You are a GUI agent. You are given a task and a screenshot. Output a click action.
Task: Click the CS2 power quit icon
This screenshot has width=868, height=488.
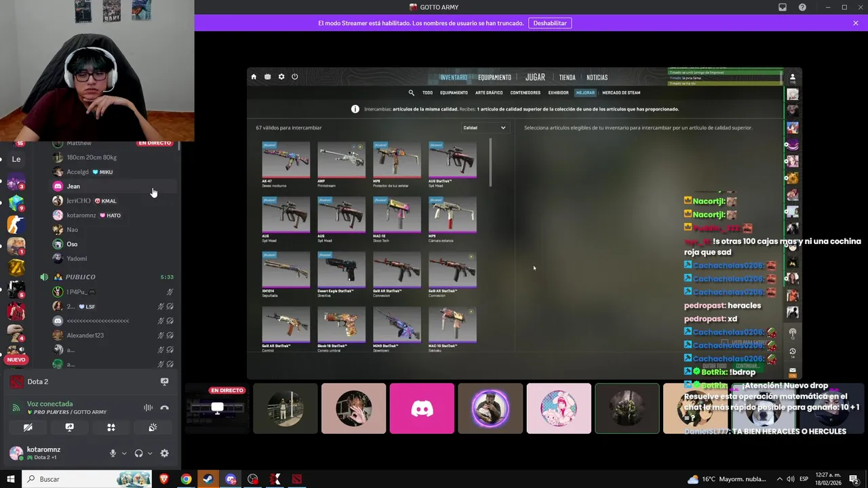(x=295, y=77)
